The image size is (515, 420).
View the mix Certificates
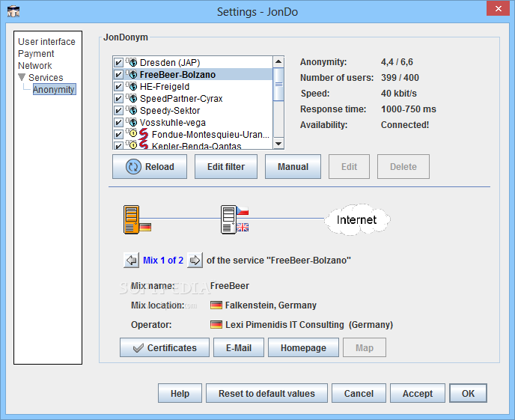click(165, 347)
